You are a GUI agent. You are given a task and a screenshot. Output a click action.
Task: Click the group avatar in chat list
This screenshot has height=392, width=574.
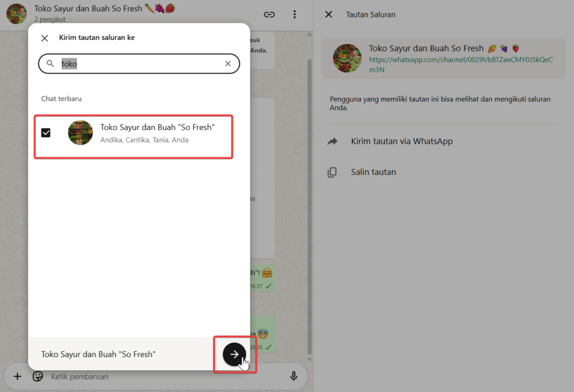pyautogui.click(x=80, y=133)
